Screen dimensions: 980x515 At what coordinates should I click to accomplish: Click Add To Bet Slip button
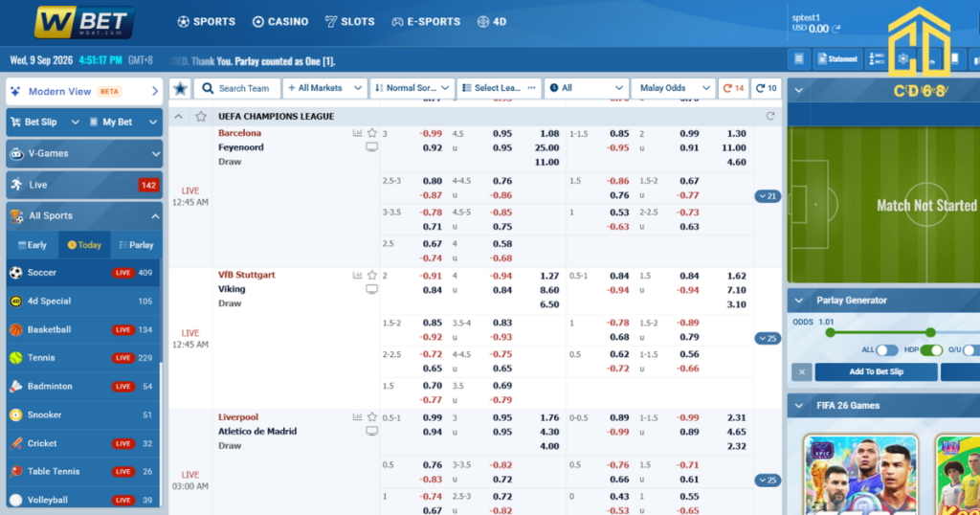(877, 371)
